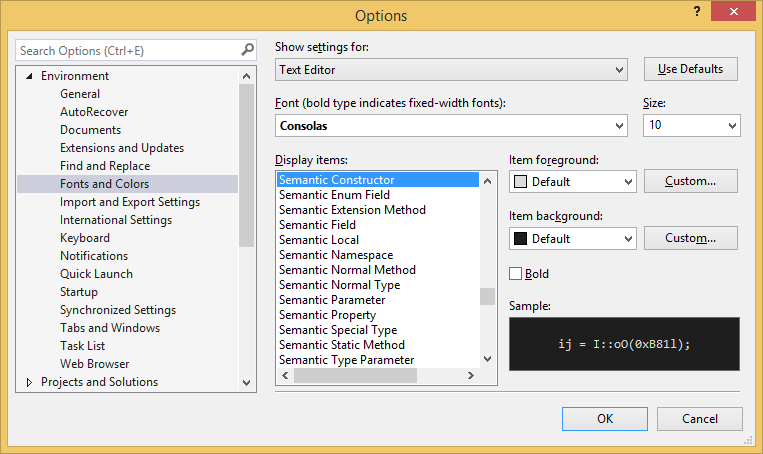
Task: Click the OK button
Action: coord(604,419)
